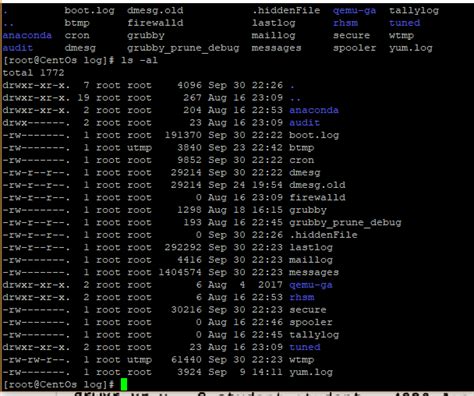Click file size value 292292
474x396 pixels.
[x=183, y=247]
